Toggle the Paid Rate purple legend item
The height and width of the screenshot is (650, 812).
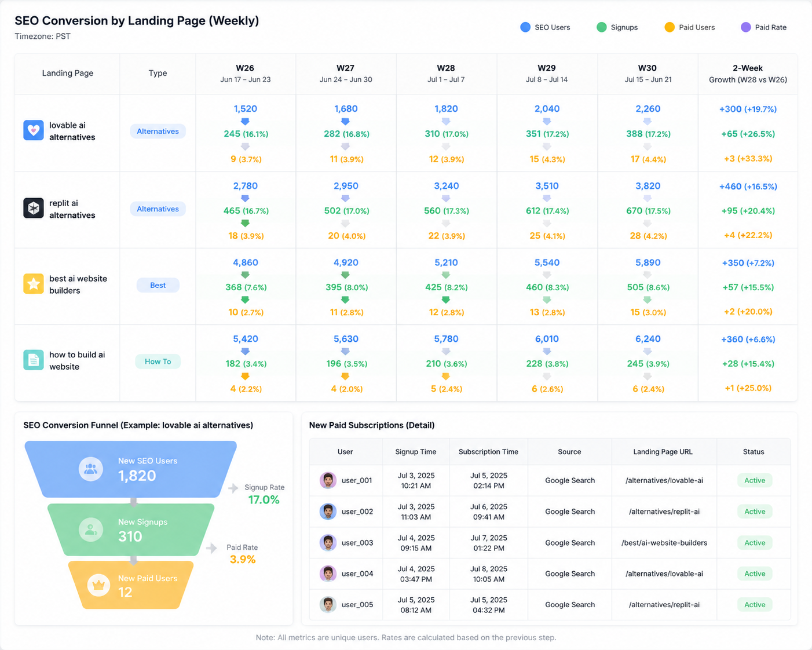pos(764,27)
